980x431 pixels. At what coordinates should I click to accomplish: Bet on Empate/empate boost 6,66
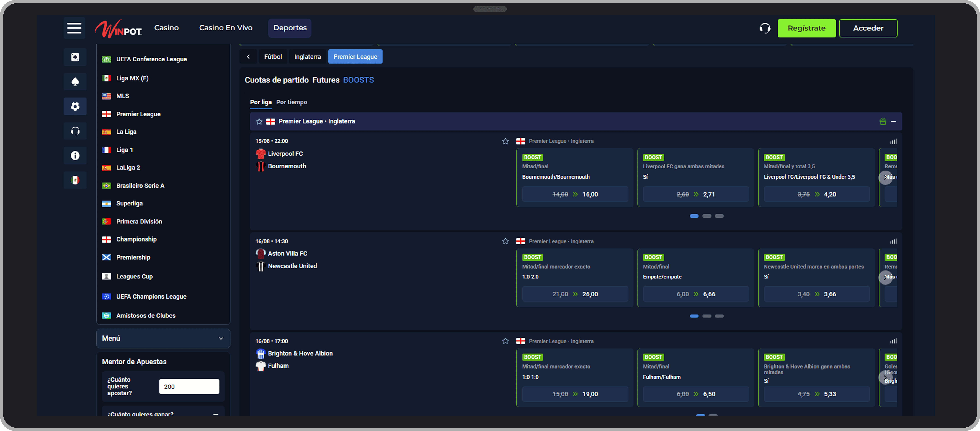(x=695, y=294)
